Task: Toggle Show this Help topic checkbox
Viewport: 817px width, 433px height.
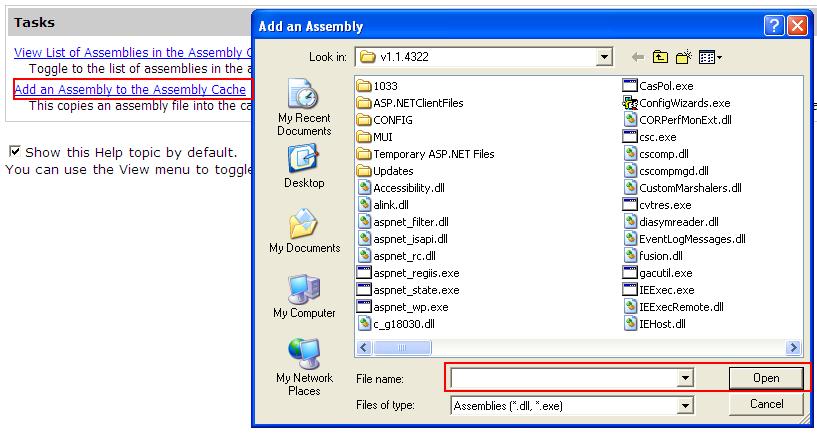Action: point(15,152)
